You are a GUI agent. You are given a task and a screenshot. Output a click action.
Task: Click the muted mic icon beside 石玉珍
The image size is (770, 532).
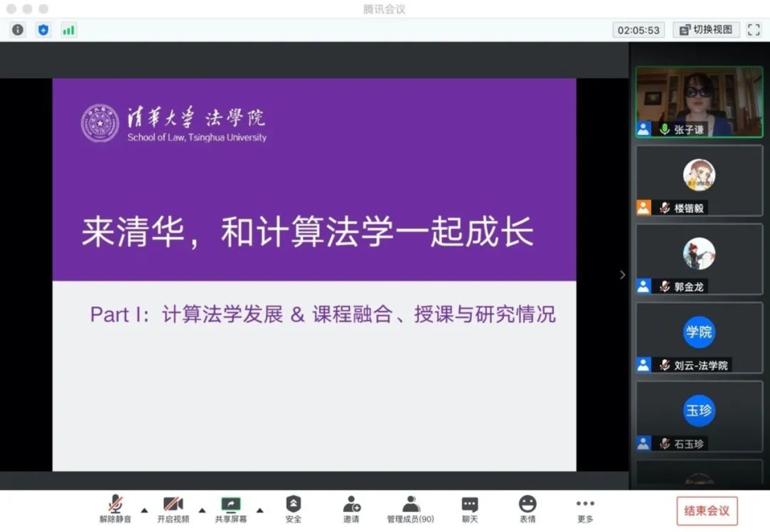pos(664,444)
